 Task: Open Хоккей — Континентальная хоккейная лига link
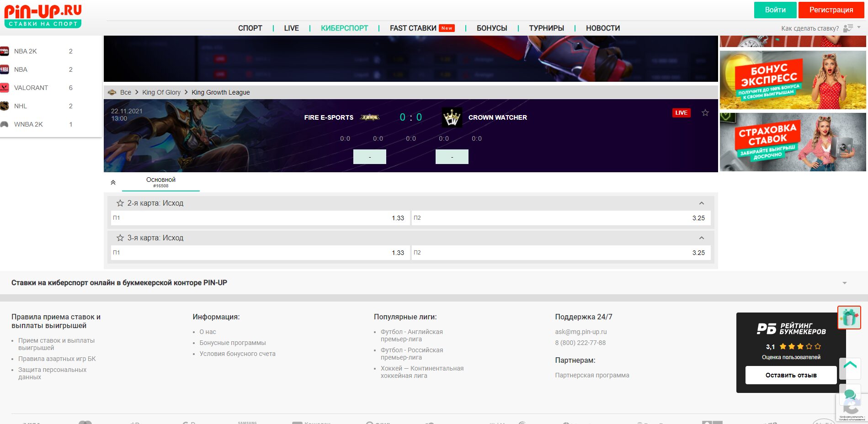click(422, 372)
